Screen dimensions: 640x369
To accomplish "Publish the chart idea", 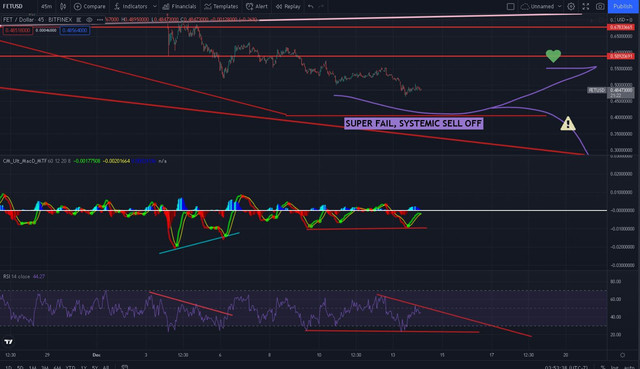I will pos(623,6).
